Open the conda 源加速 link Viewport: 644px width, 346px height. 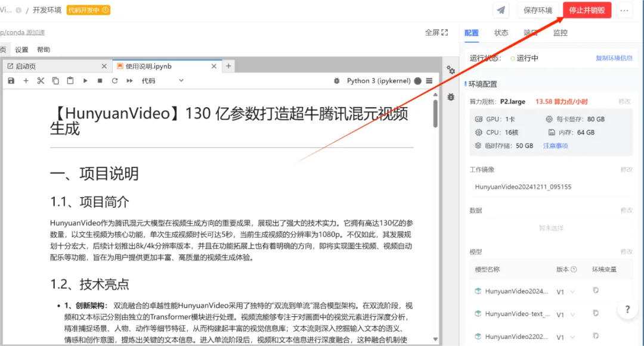point(22,32)
